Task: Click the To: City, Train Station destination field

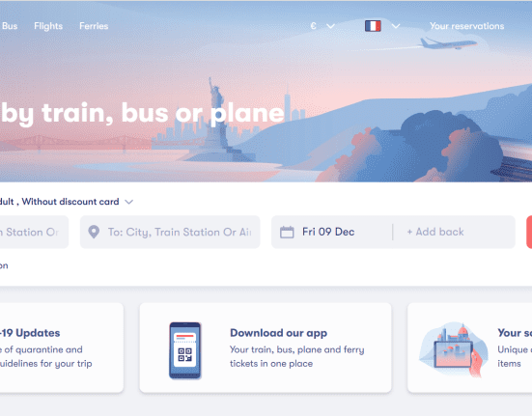Action: tap(170, 233)
